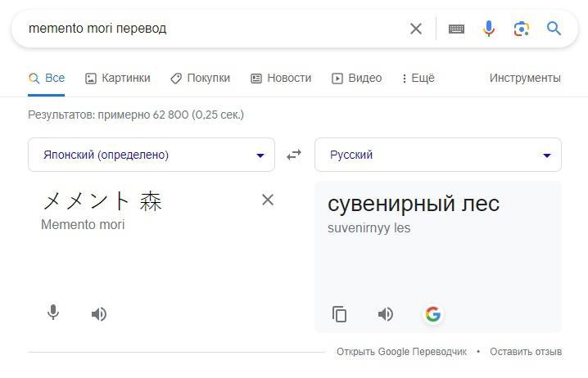Open the Инструменты search tools
Image resolution: width=588 pixels, height=378 pixels.
(x=525, y=78)
